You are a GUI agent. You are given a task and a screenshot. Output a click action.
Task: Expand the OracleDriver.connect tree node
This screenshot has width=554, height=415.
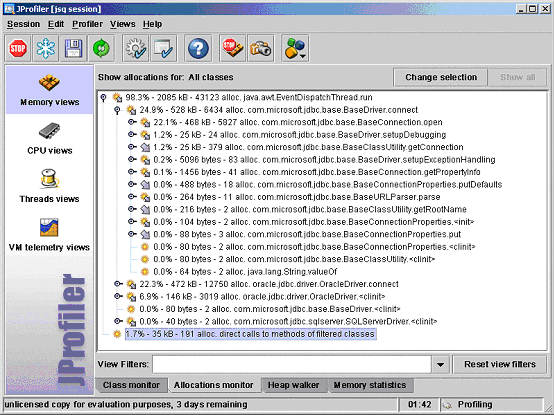118,284
